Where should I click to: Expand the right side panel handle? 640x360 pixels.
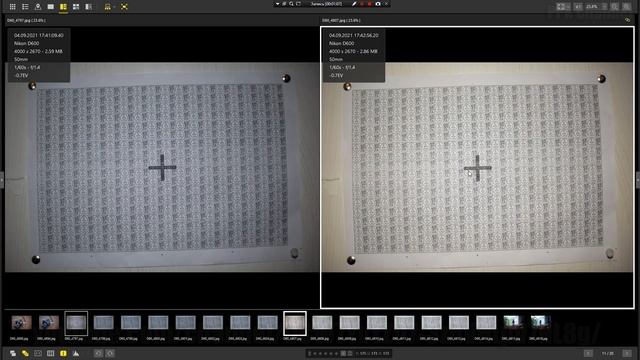638,180
